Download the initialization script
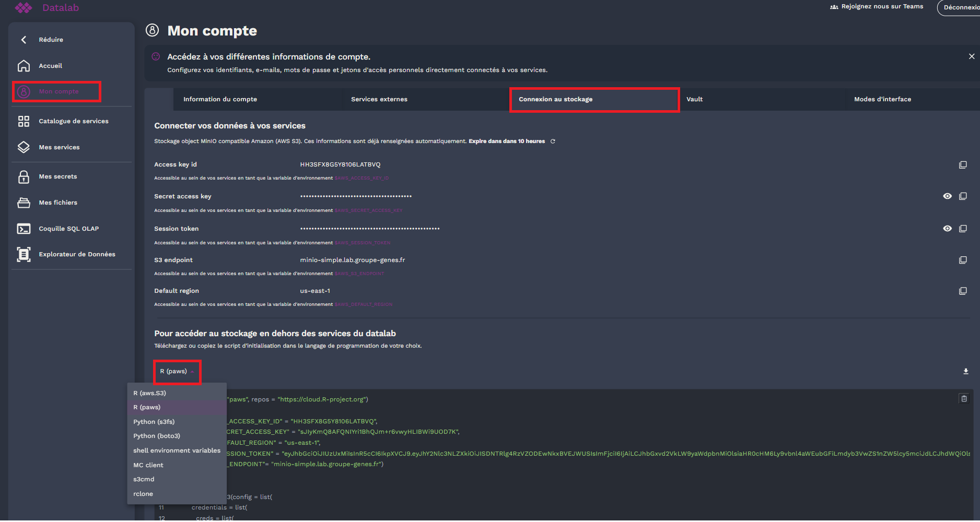The width and height of the screenshot is (980, 522). click(x=965, y=371)
